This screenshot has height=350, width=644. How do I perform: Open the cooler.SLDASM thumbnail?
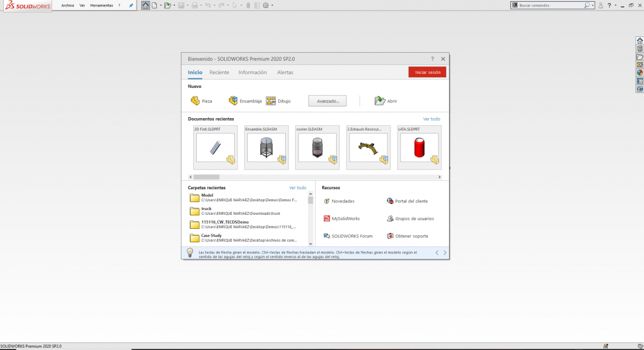(x=317, y=147)
